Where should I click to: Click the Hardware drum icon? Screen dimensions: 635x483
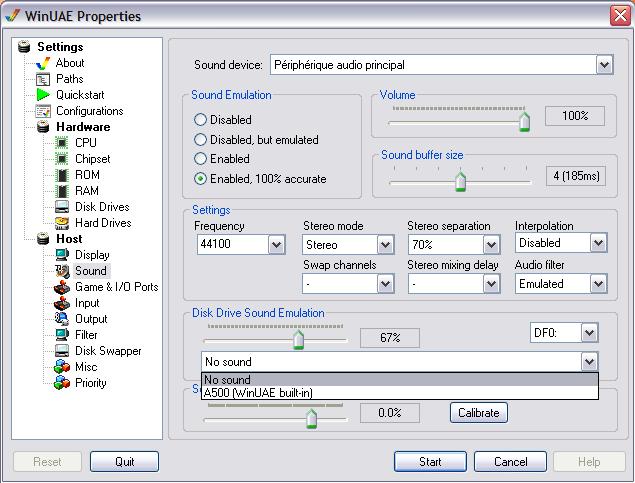[43, 127]
